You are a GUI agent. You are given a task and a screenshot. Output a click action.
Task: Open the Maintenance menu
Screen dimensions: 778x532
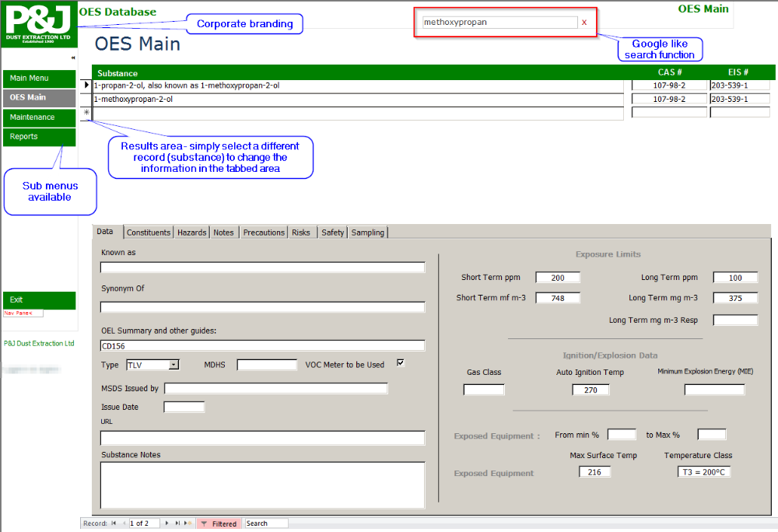[39, 117]
